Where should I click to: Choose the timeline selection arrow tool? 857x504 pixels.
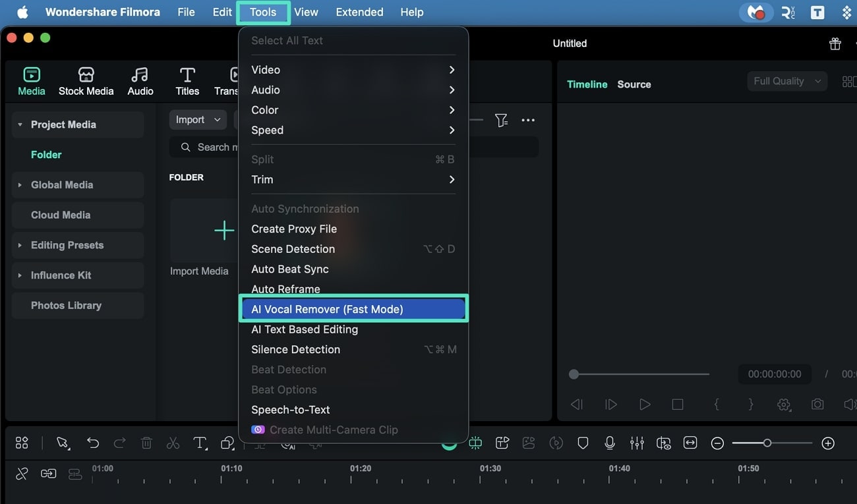coord(63,443)
